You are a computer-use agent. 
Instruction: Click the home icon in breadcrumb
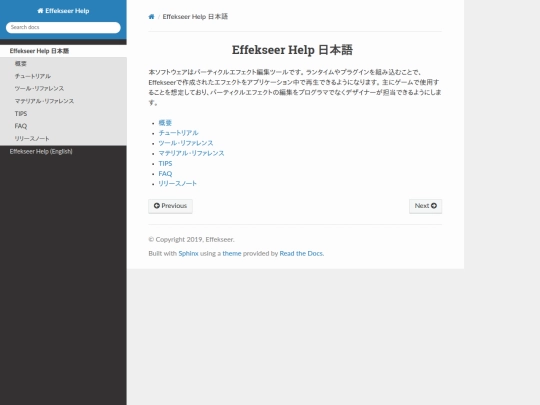tap(151, 17)
